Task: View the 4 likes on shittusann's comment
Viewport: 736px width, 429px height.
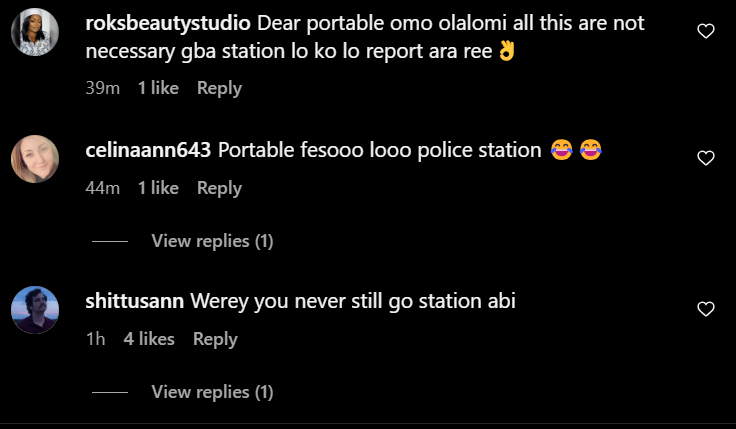Action: click(x=149, y=339)
